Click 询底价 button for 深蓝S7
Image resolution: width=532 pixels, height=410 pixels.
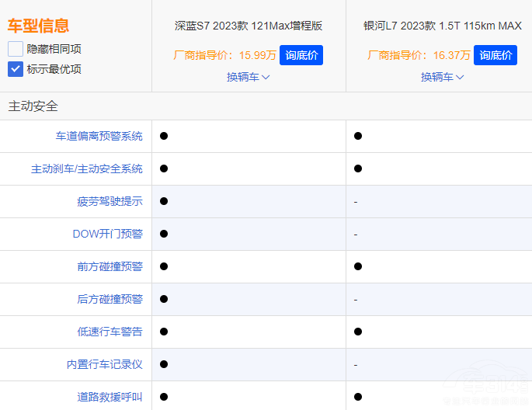pos(301,55)
